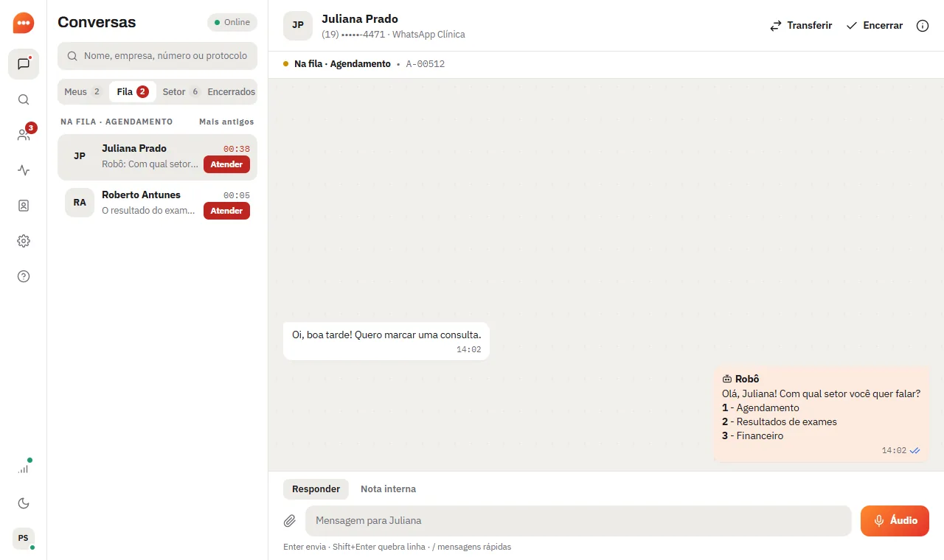Viewport: 944px width, 560px height.
Task: Switch to the Meus tab
Action: 83,92
